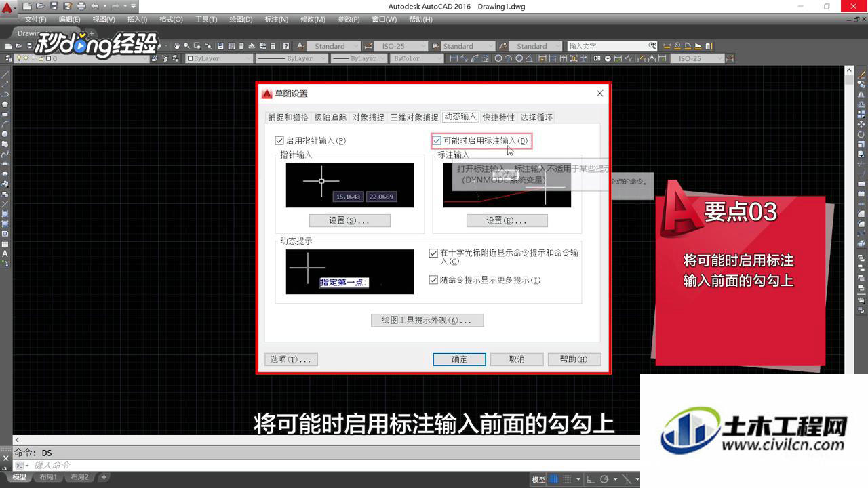Click the Redo arrow in quick access toolbar
Screen dimensions: 868x488
click(x=115, y=6)
